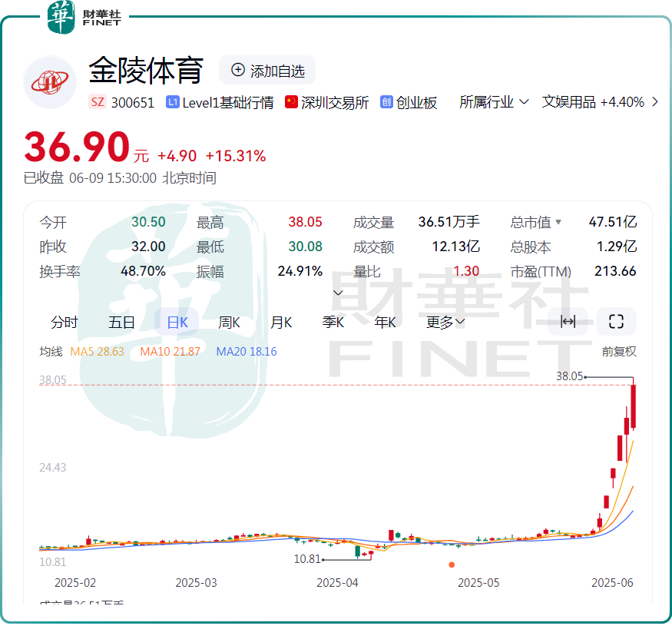
Task: Select the 季K chart tab
Action: [x=333, y=322]
